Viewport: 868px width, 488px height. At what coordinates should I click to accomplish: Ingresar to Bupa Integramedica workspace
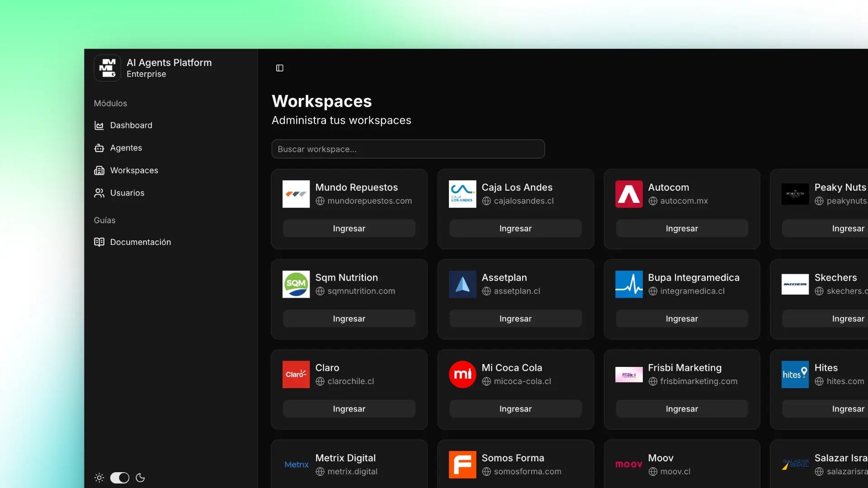point(682,319)
